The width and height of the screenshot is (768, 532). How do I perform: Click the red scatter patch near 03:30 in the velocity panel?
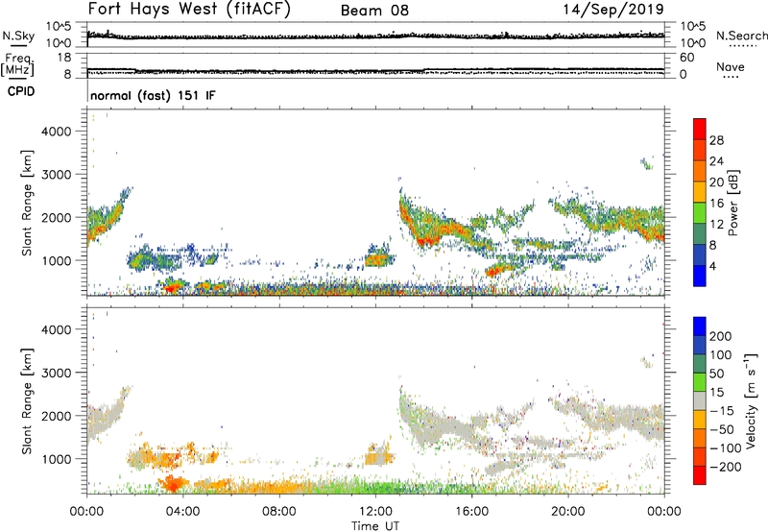pos(173,484)
